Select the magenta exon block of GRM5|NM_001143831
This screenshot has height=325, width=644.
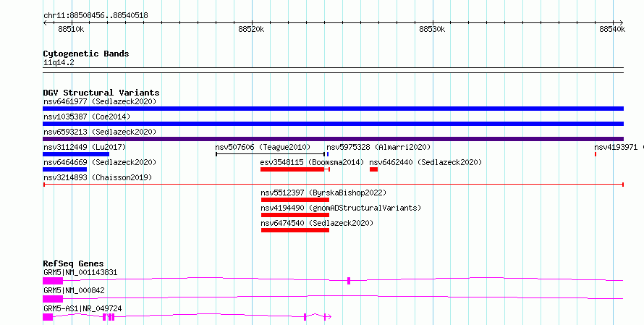[53, 281]
